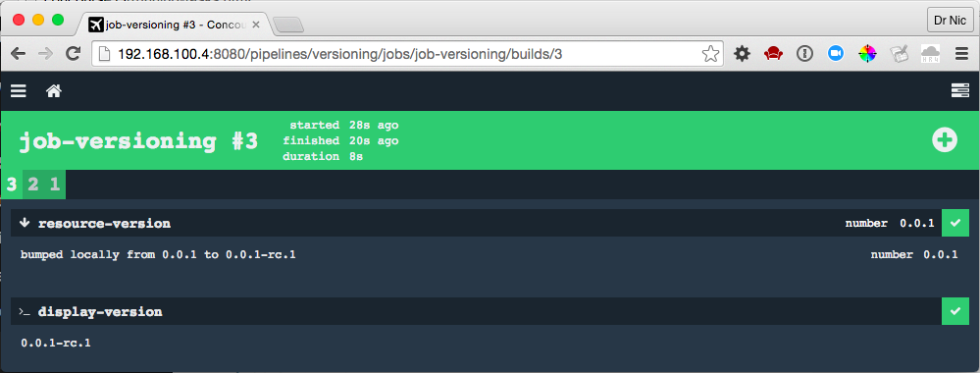The width and height of the screenshot is (980, 373).
Task: Click the green checkmark on display-version
Action: [x=955, y=311]
